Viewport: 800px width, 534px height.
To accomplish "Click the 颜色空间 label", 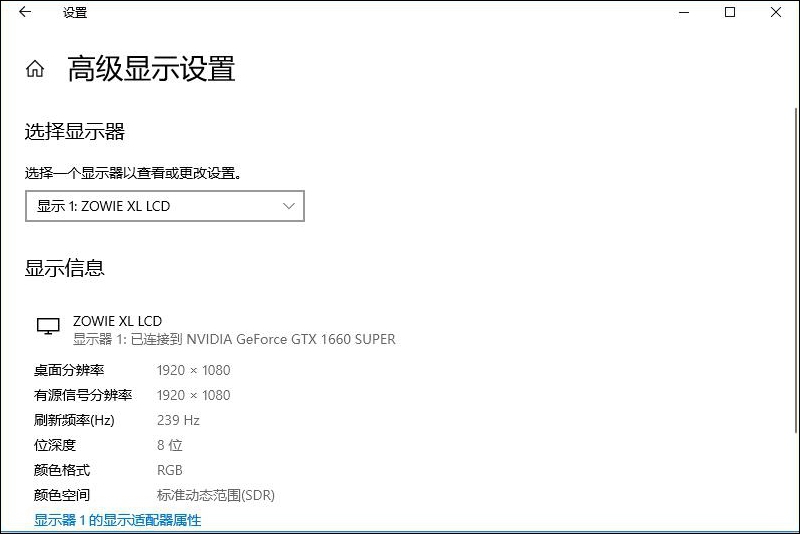I will click(62, 495).
